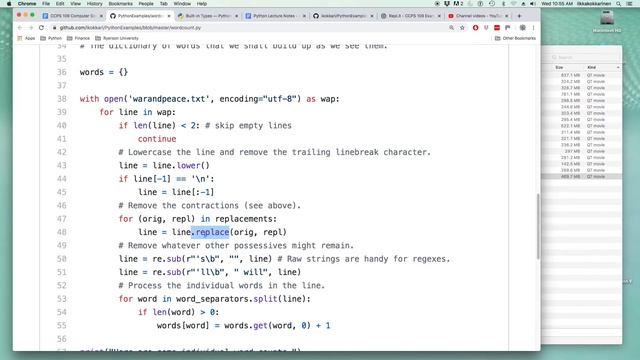Open the Help menu
640x360 pixels.
(x=202, y=4)
